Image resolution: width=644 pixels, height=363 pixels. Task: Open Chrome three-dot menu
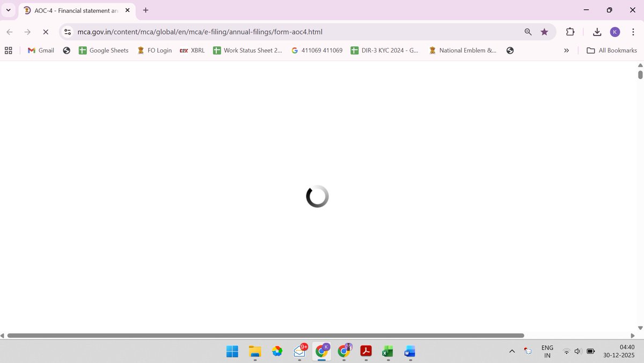(x=633, y=32)
